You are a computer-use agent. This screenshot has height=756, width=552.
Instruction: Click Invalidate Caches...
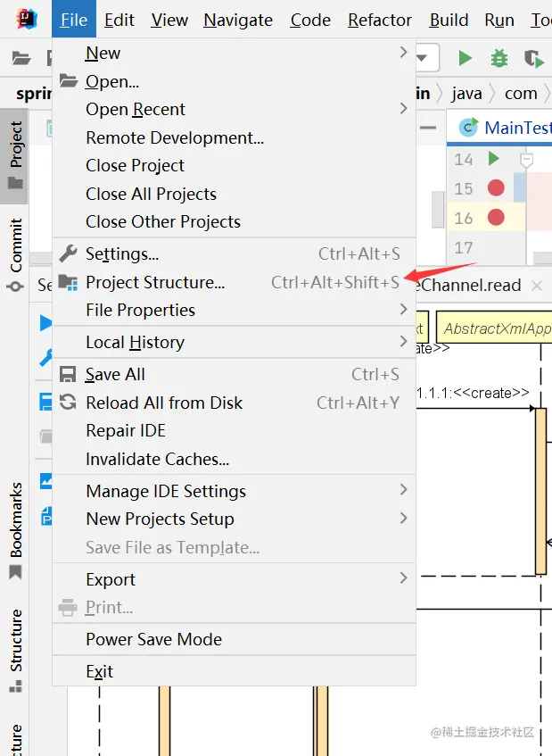point(157,460)
